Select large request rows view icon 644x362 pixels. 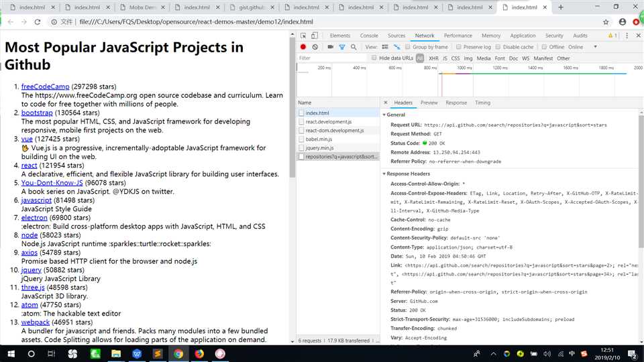click(385, 47)
